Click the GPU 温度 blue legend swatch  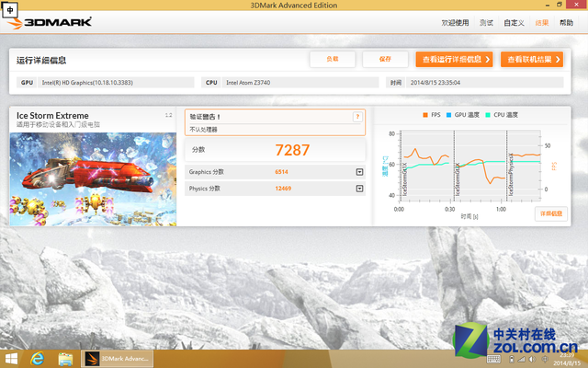(x=448, y=115)
